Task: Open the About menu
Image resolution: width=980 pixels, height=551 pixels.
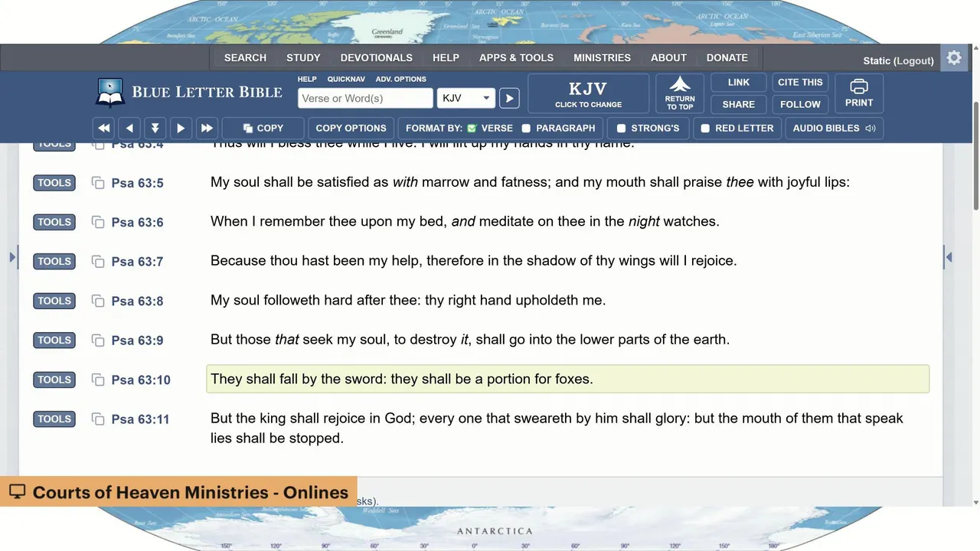Action: point(668,57)
